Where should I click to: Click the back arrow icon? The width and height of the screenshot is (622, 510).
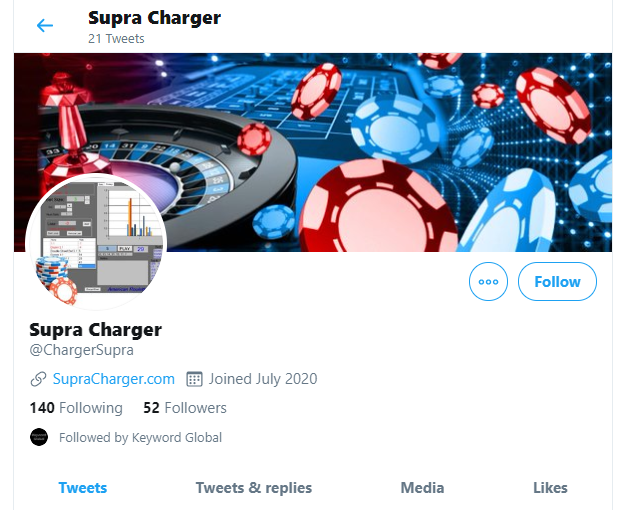(x=45, y=25)
